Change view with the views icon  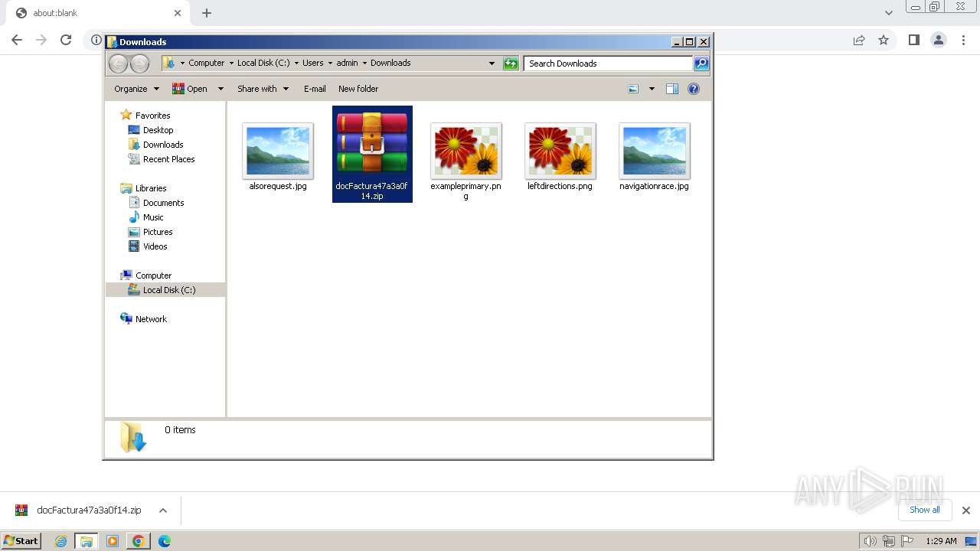coord(633,89)
